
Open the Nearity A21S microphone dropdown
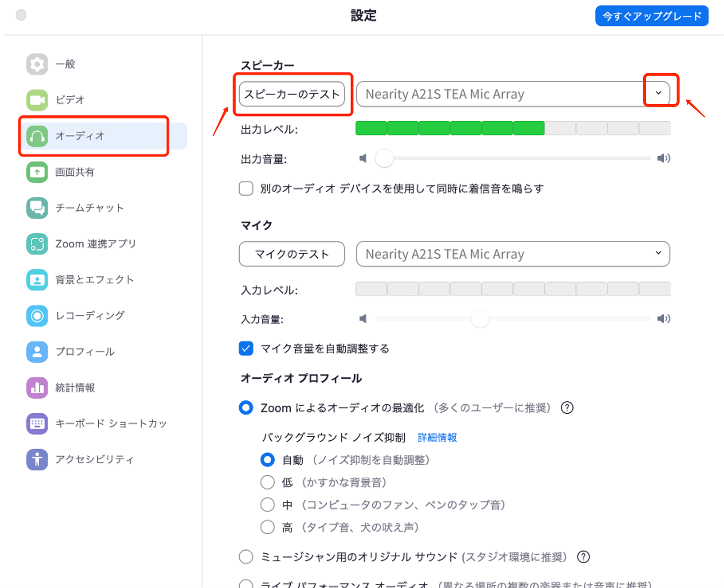513,254
